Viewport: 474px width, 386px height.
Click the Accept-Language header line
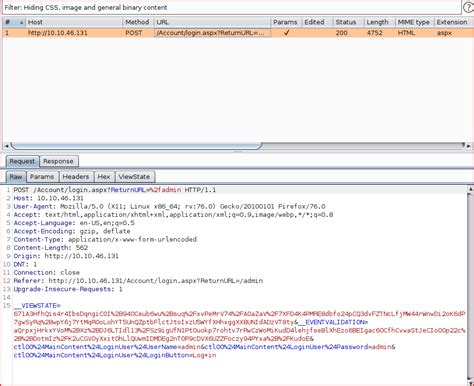74,223
